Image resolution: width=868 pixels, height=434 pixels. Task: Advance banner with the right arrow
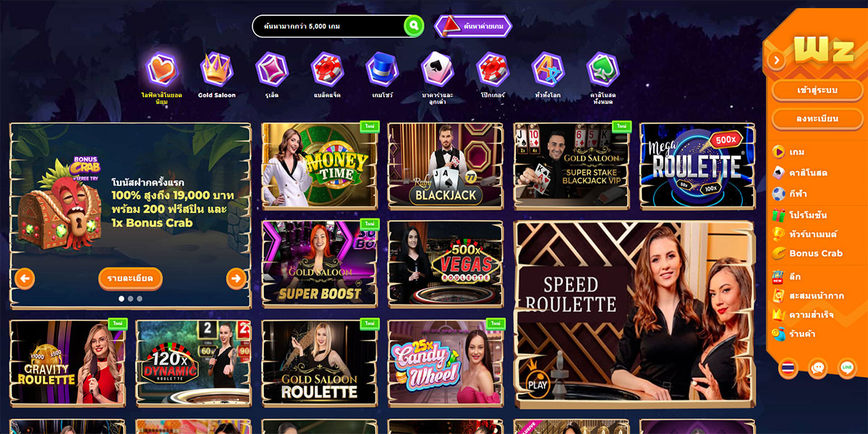tap(236, 278)
